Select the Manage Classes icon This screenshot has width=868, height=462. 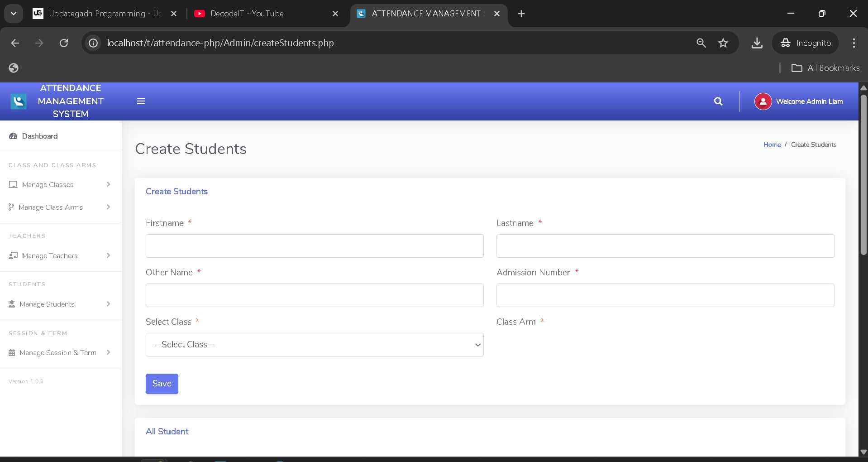pyautogui.click(x=13, y=184)
